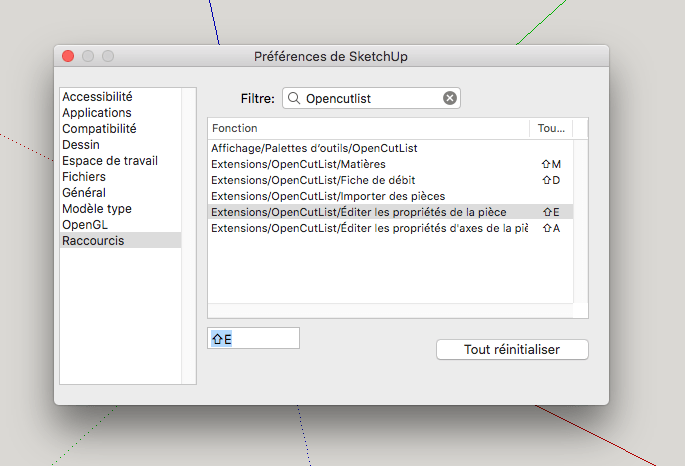Click the Fonction column header
The height and width of the screenshot is (466, 685).
pos(369,128)
